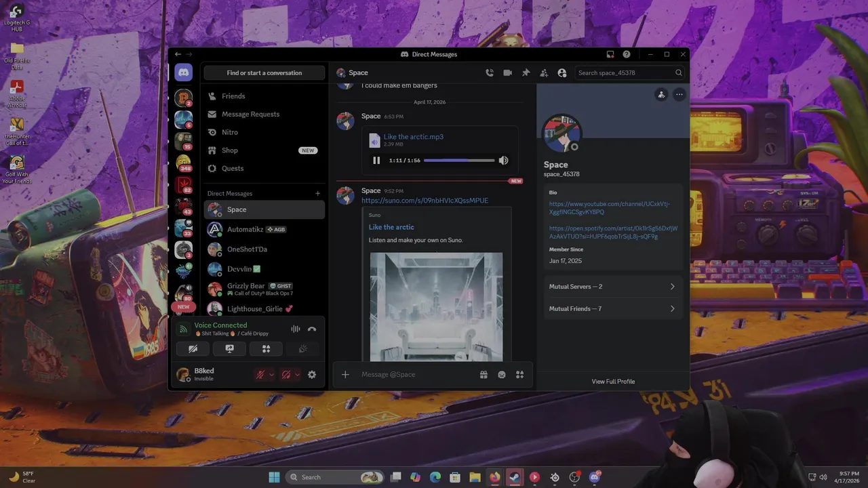868x488 pixels.
Task: Pause the Like the arctic.mp3 playback
Action: click(x=376, y=161)
